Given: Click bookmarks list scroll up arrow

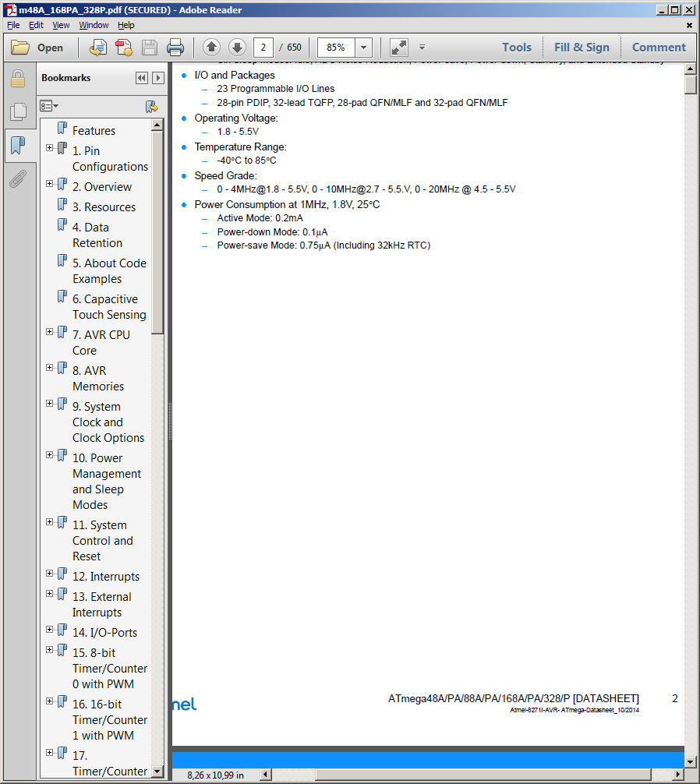Looking at the screenshot, I should point(157,125).
